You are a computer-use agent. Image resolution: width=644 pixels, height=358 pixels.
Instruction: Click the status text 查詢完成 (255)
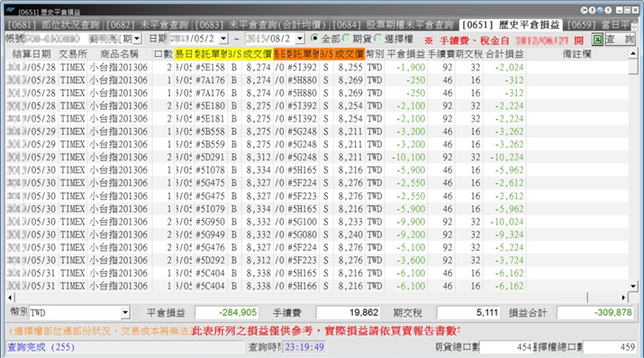[x=41, y=347]
